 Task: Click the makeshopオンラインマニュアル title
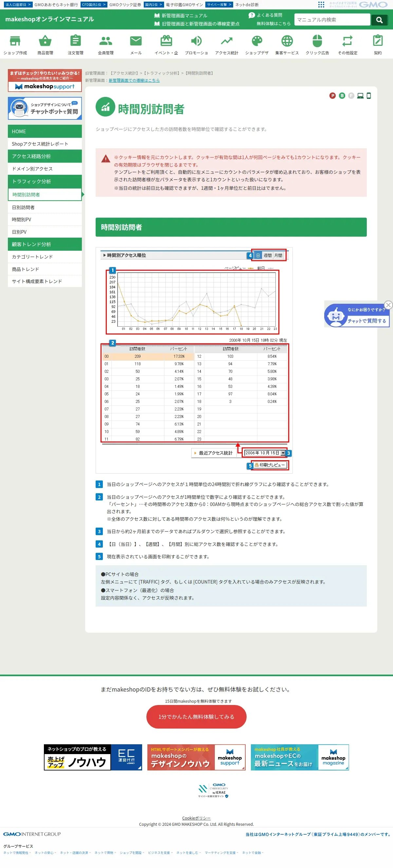tap(49, 19)
